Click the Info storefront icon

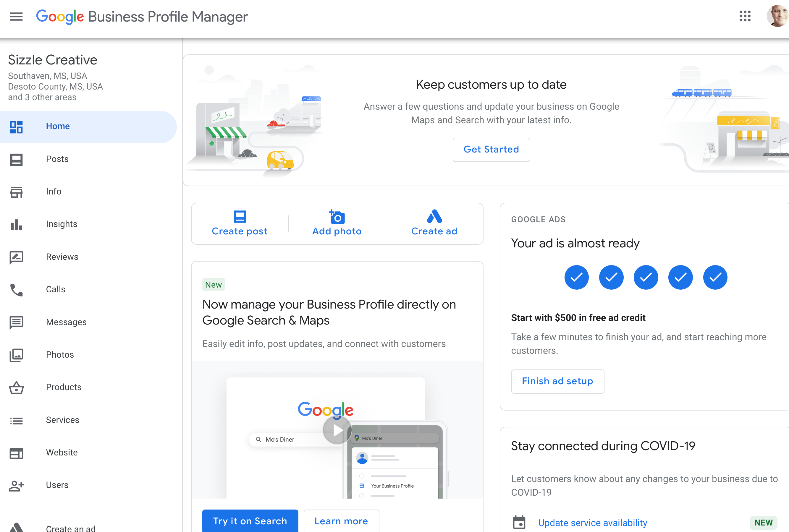pyautogui.click(x=16, y=192)
